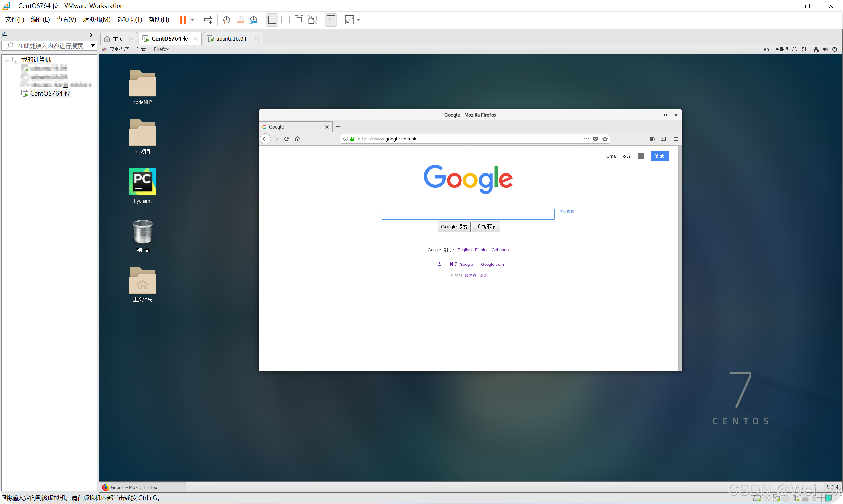
Task: Open the pause button dropdown arrow
Action: tap(192, 20)
